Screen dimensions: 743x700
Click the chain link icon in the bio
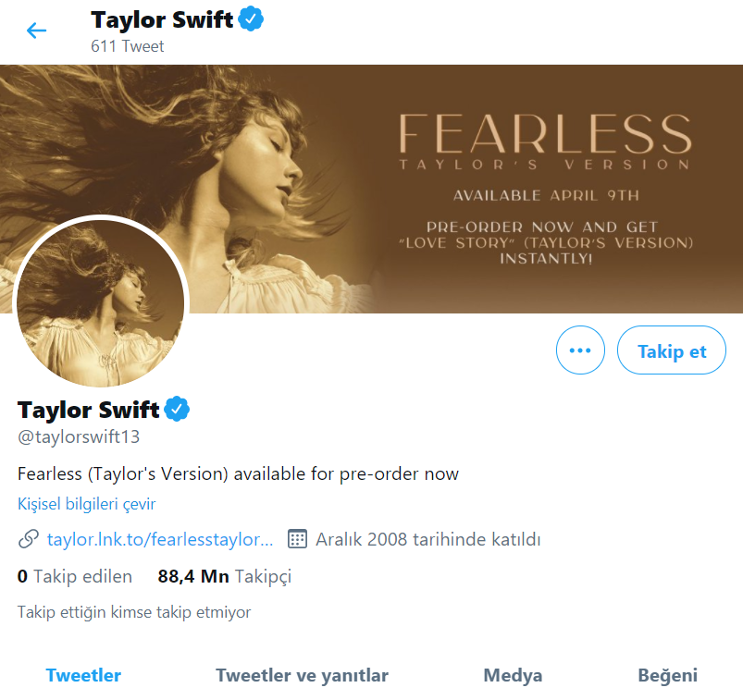pyautogui.click(x=29, y=538)
